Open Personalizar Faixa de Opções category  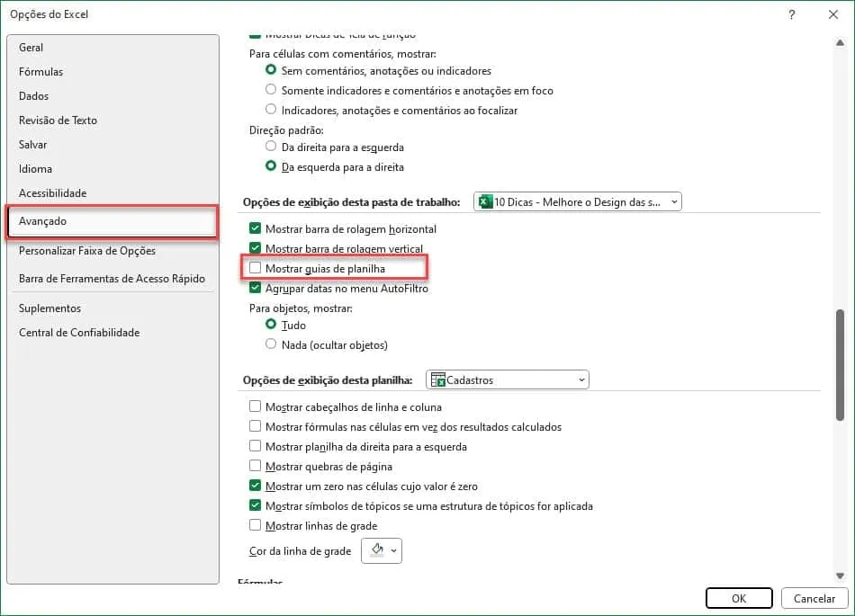click(87, 251)
